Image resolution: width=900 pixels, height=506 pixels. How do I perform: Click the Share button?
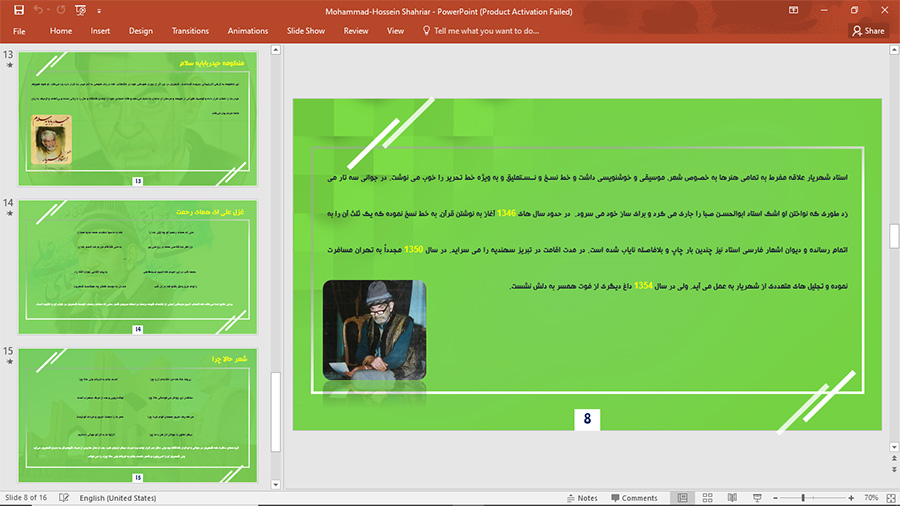pyautogui.click(x=868, y=31)
